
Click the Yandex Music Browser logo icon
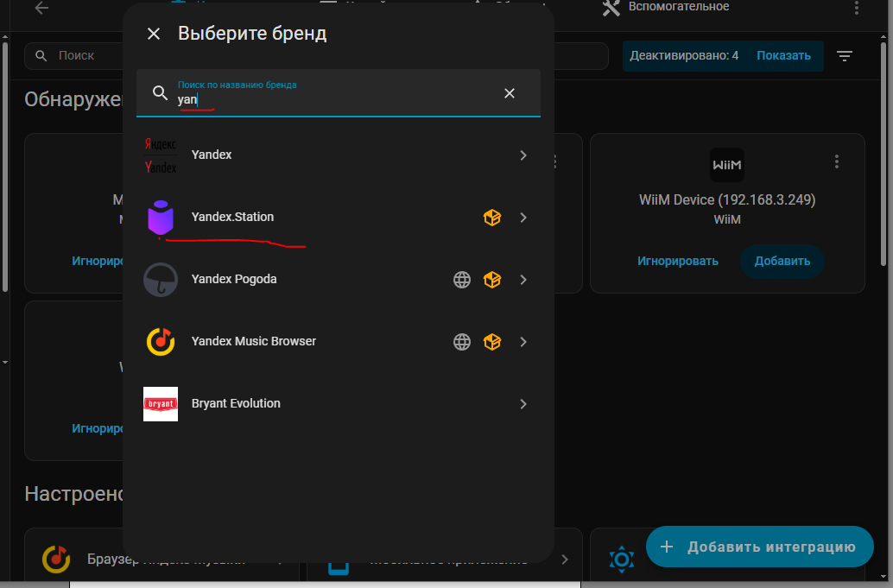tap(161, 342)
